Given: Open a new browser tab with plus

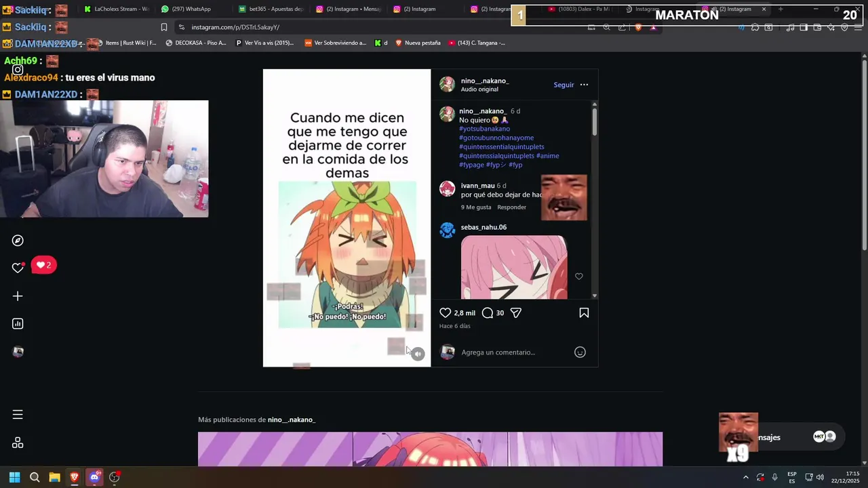Looking at the screenshot, I should 781,9.
